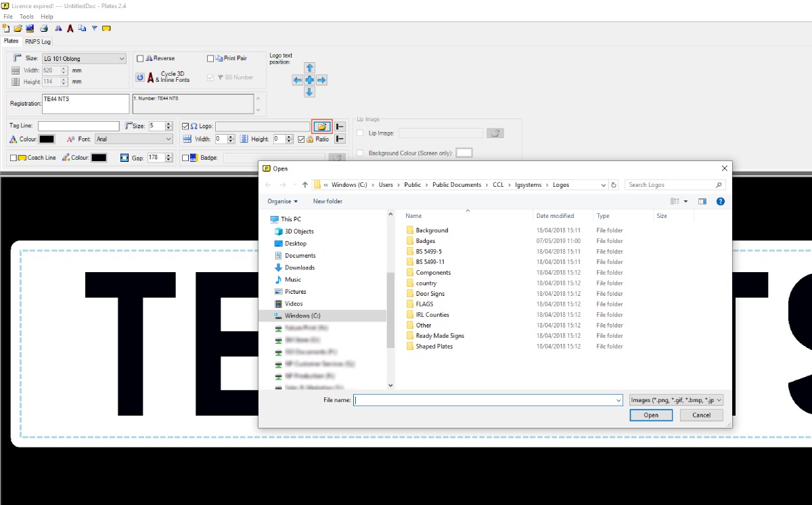The height and width of the screenshot is (505, 812).
Task: Click the Registration text field
Action: point(85,104)
